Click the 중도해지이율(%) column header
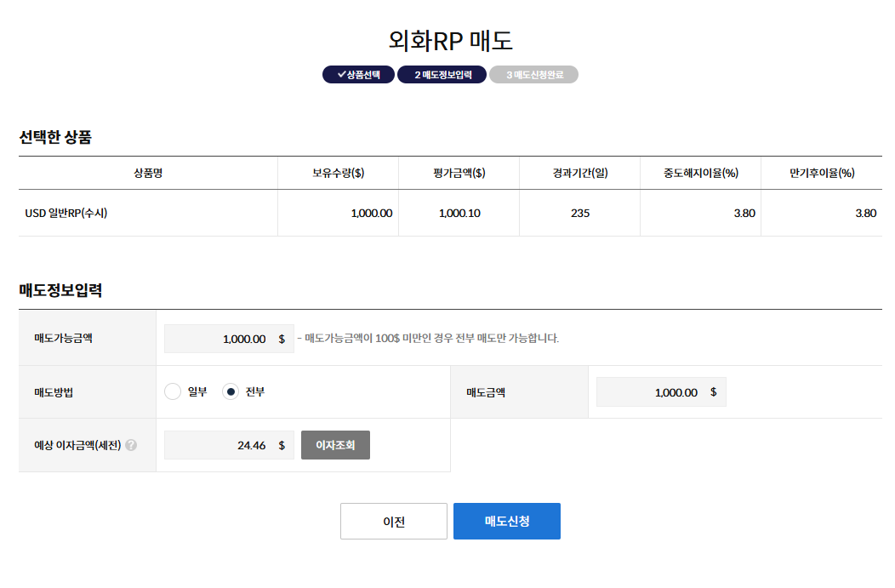Screen dimensions: 895x588 700,173
